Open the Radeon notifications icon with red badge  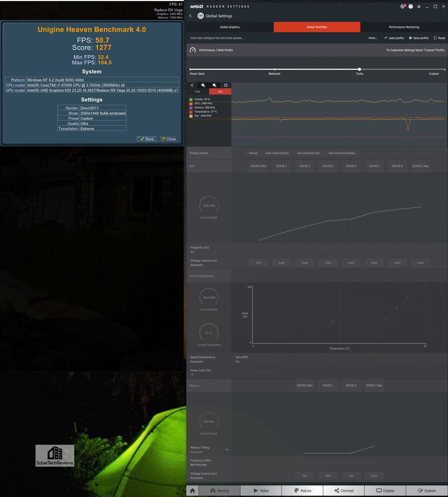pos(402,6)
